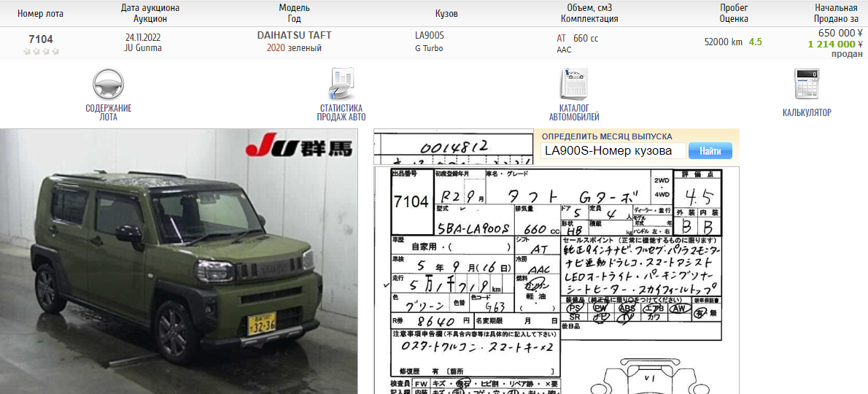Viewport: 868px width, 394px height.
Task: Click the ОПРЕДЕЛИТЬ МЕСЯЦ ВЫПУСКА label
Action: coord(607,136)
